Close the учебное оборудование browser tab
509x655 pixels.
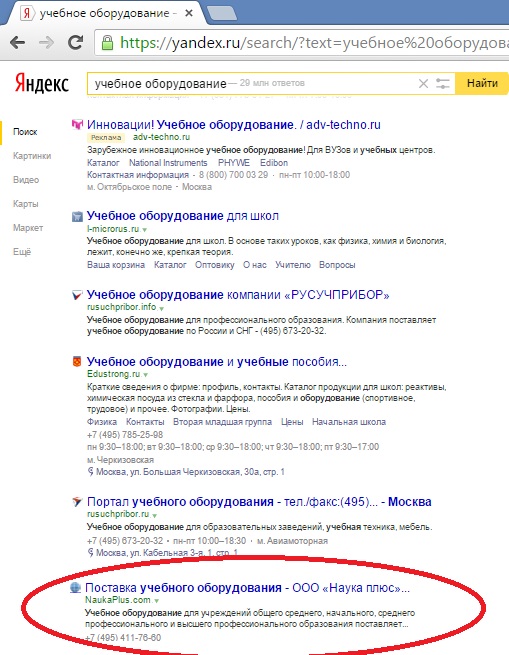point(188,13)
